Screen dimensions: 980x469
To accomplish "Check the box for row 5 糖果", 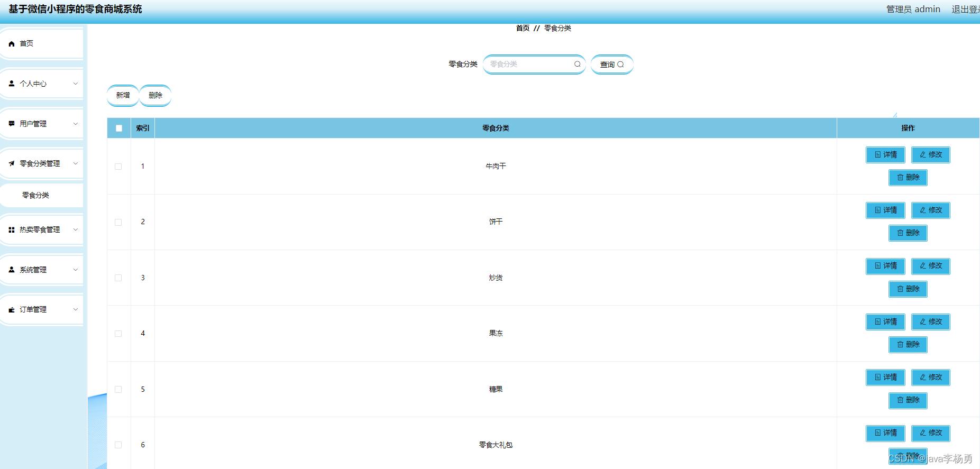I will (x=118, y=390).
